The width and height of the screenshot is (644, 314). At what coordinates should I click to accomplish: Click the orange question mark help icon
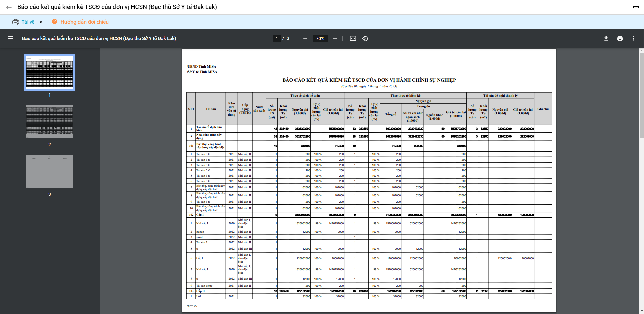(55, 22)
